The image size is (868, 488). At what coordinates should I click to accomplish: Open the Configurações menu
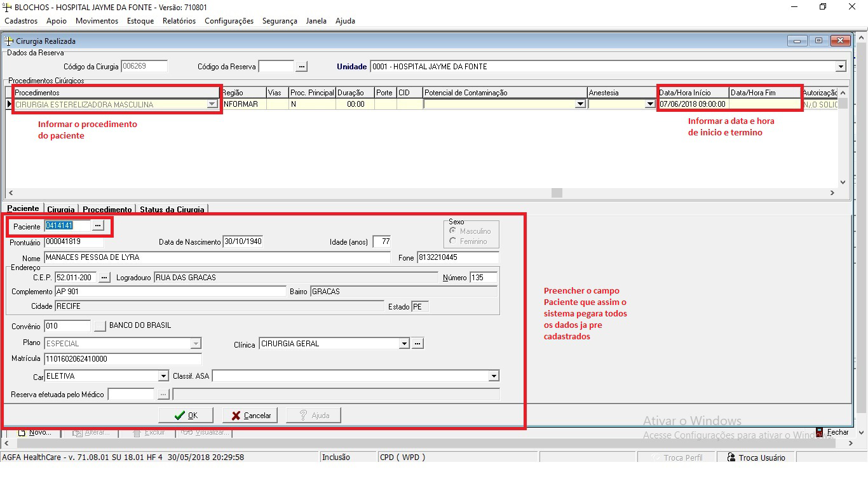(x=229, y=21)
